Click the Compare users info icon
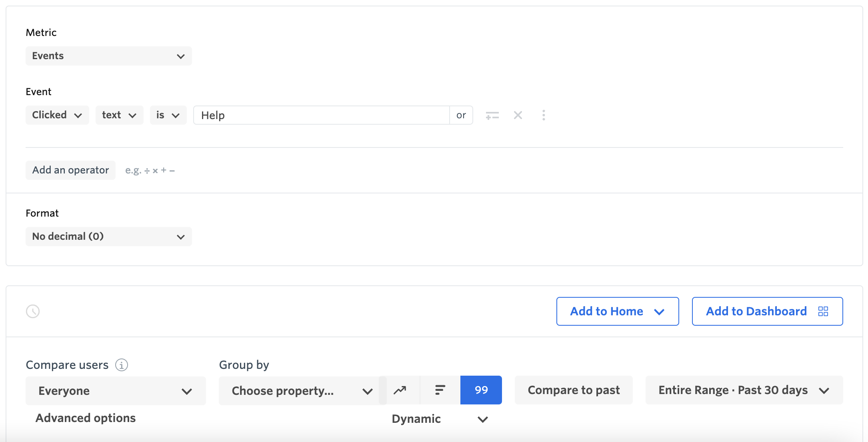This screenshot has height=442, width=868. coord(122,365)
